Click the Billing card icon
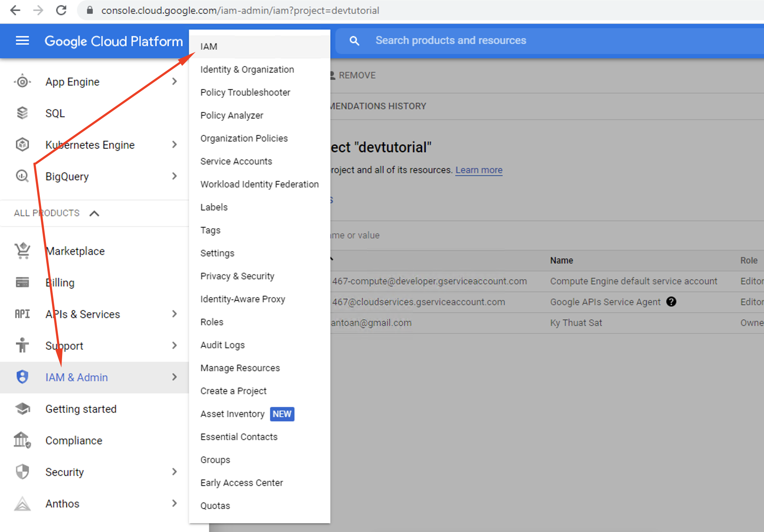Image resolution: width=764 pixels, height=532 pixels. (22, 283)
